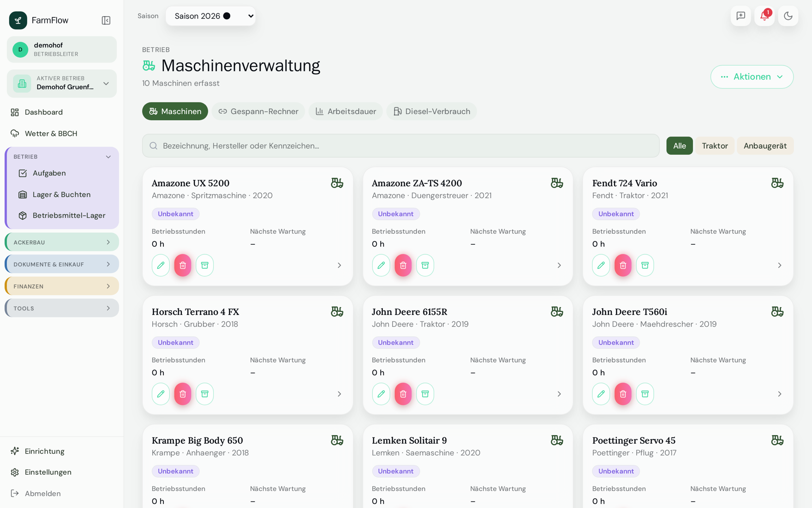Open details chevron for John Deere T560i
The height and width of the screenshot is (508, 812).
[780, 394]
